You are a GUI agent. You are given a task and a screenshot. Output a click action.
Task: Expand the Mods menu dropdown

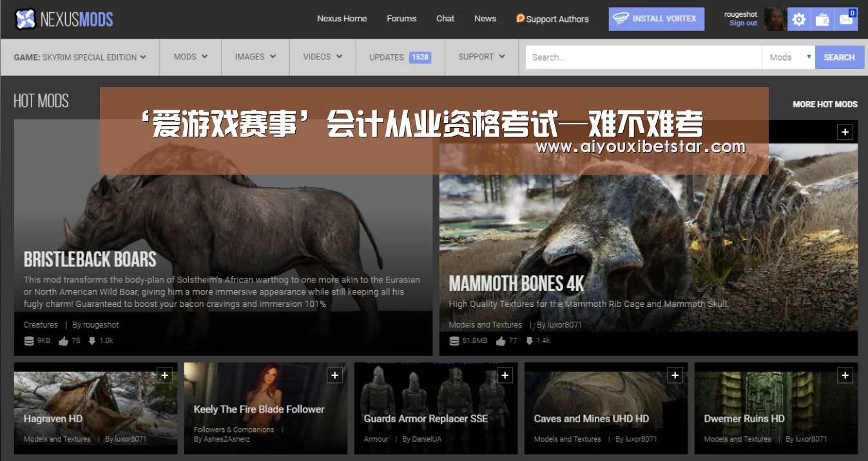[191, 57]
